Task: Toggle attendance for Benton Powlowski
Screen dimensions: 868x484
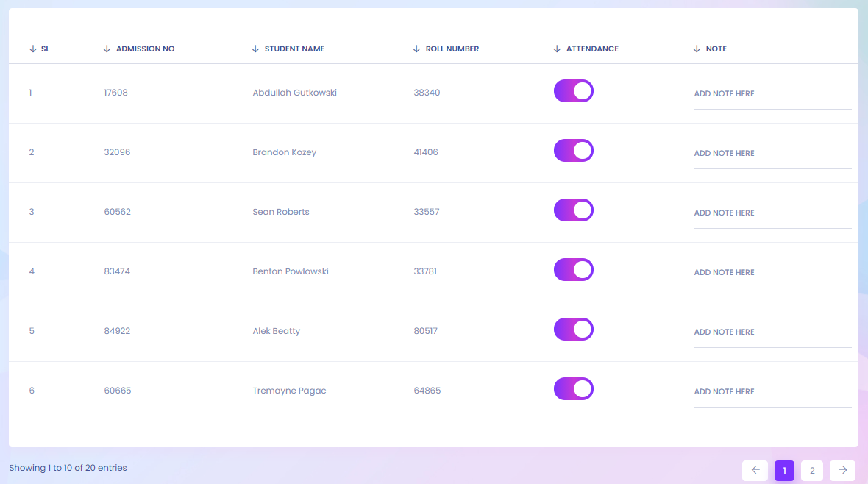Action: (574, 270)
